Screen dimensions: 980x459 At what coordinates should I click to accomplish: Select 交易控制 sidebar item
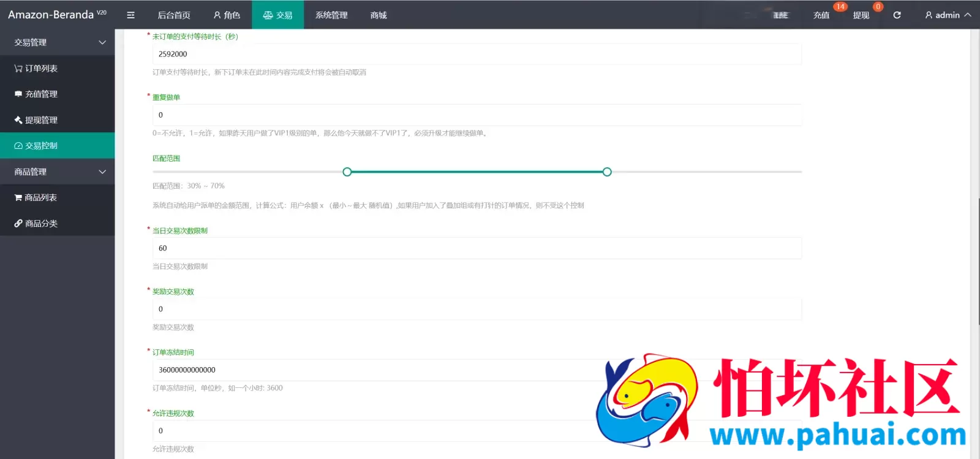tap(58, 146)
